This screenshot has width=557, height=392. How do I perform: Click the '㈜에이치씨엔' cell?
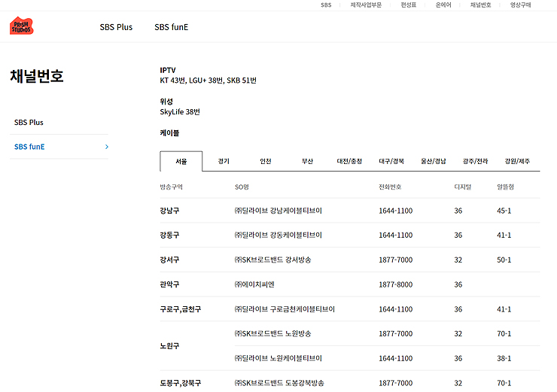[254, 284]
